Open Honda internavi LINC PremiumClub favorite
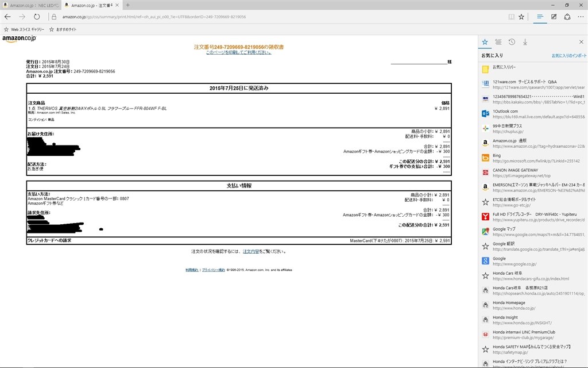The image size is (588, 368). pyautogui.click(x=533, y=335)
